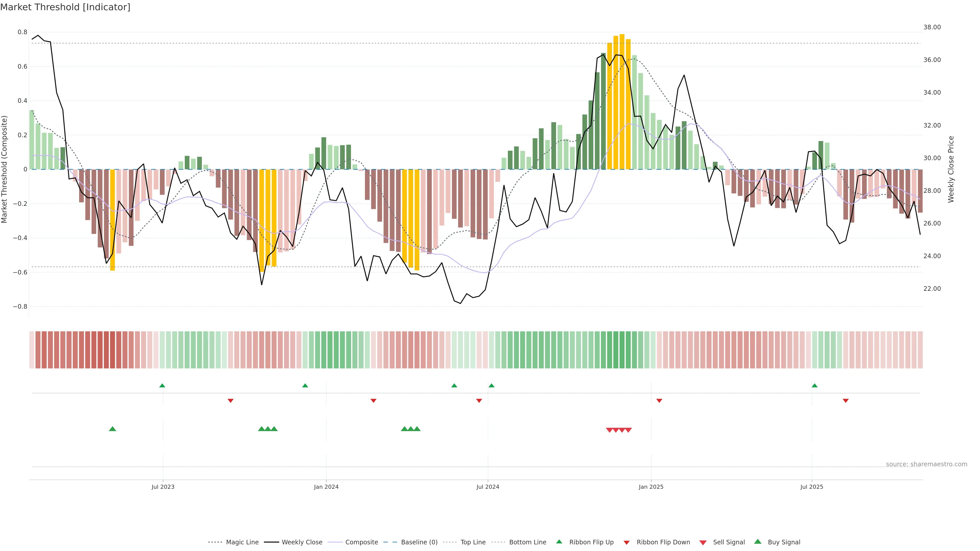Click the Jul 2024 x-axis label
Viewport: 980px width, 551px height.
488,487
